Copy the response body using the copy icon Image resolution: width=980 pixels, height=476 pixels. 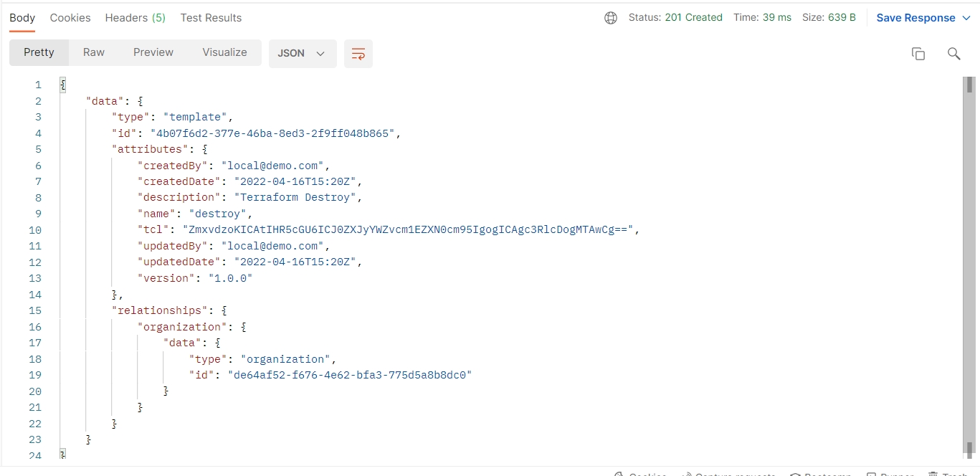918,54
